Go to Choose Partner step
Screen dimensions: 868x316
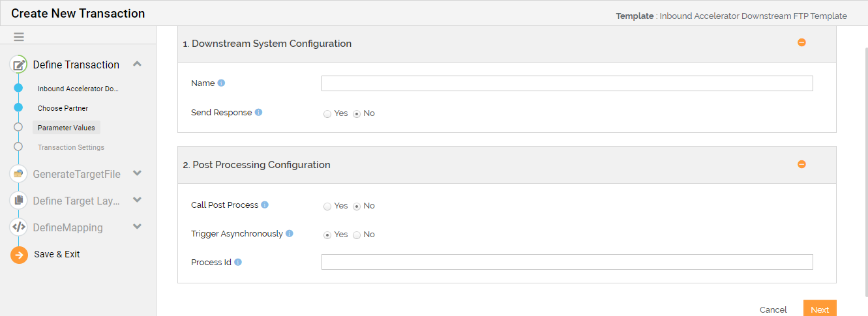(63, 108)
